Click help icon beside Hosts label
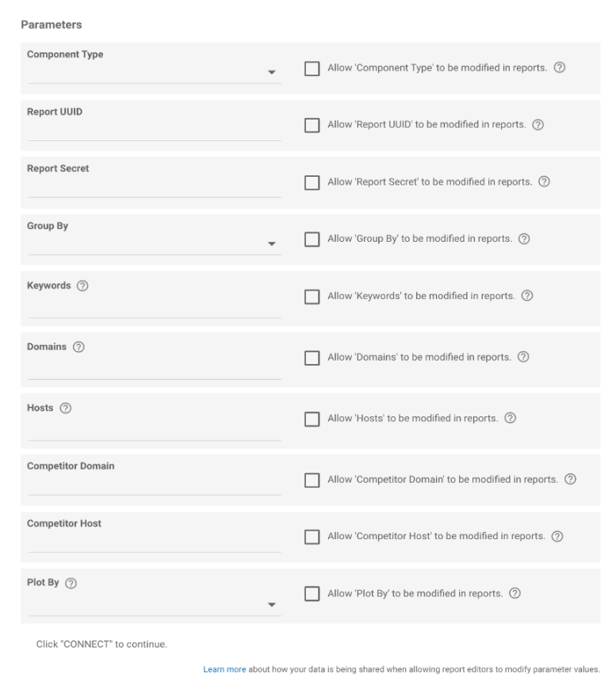 point(66,408)
